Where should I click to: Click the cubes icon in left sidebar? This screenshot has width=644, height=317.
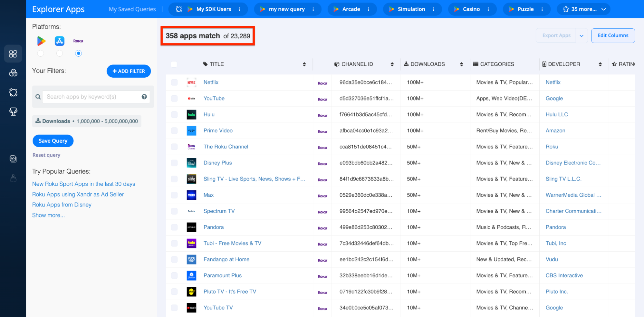(13, 73)
